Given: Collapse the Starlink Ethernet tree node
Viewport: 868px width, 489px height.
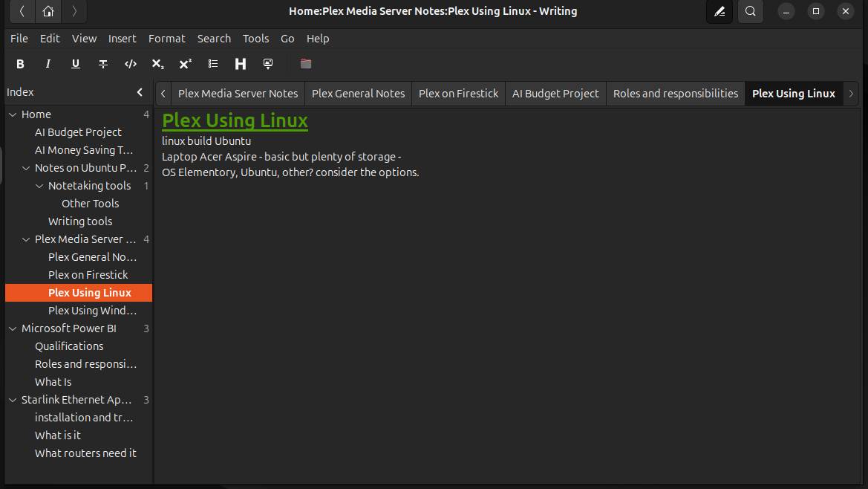Looking at the screenshot, I should [13, 400].
